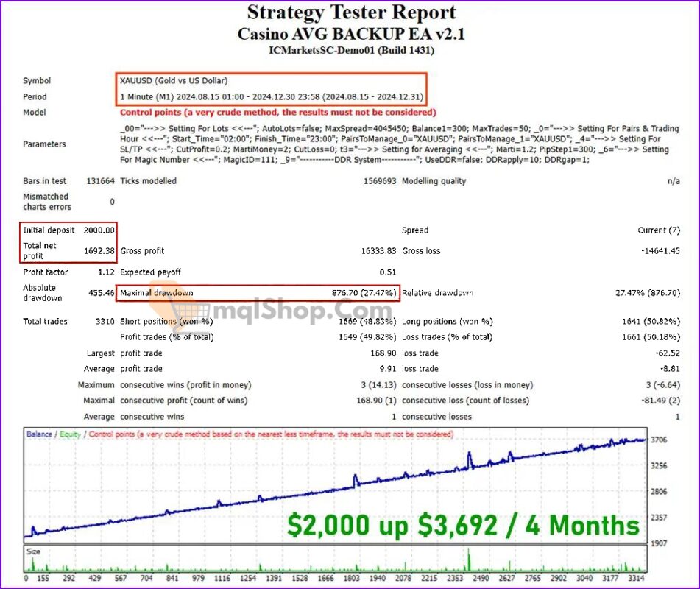Viewport: 700px width, 589px height.
Task: Toggle the Balance legend on the chart
Action: [x=40, y=435]
